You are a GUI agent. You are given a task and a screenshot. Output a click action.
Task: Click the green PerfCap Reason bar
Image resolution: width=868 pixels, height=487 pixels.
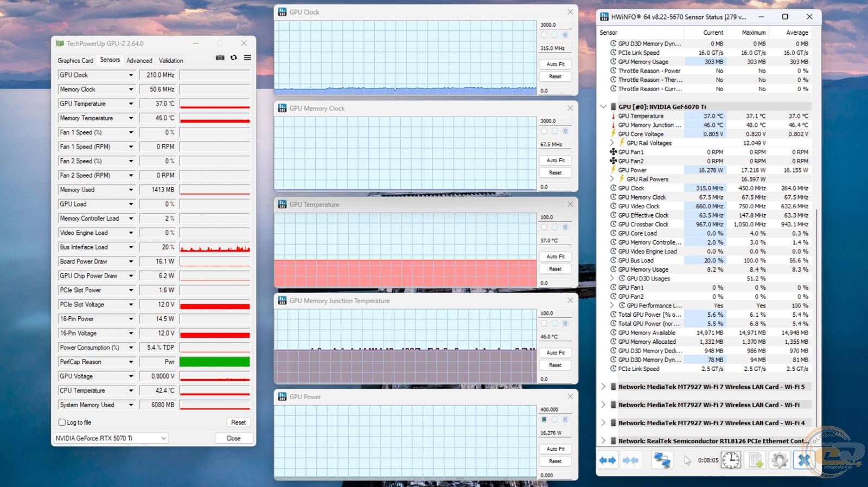point(215,362)
